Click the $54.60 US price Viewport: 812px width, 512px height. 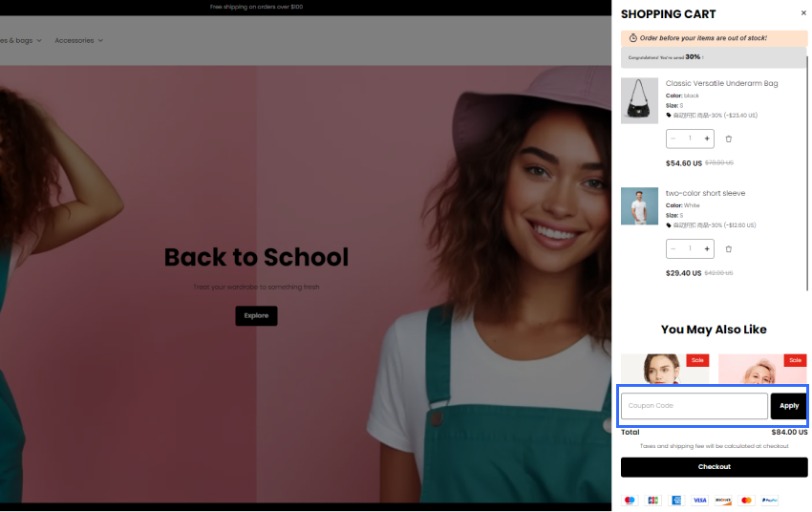coord(684,163)
